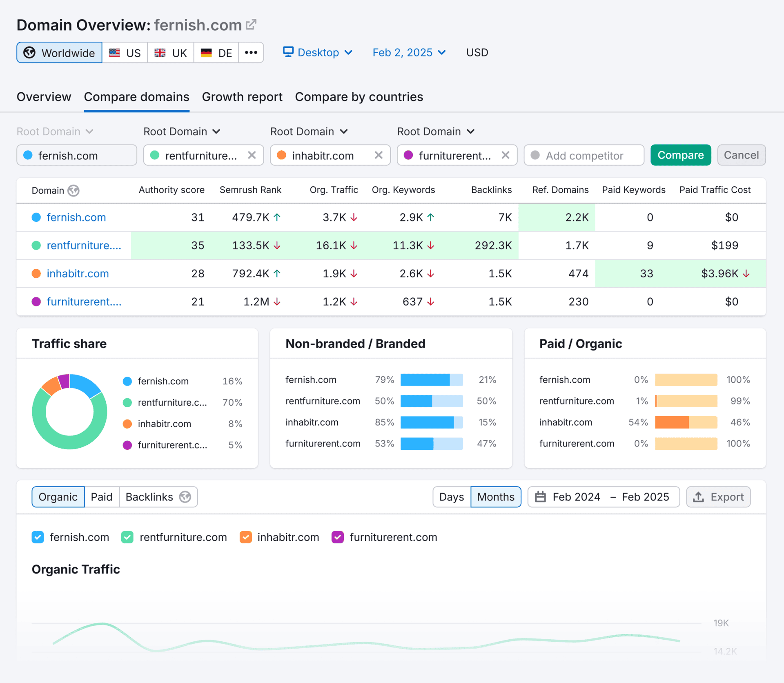Uncheck rentfurniture.com chart checkbox

point(127,537)
